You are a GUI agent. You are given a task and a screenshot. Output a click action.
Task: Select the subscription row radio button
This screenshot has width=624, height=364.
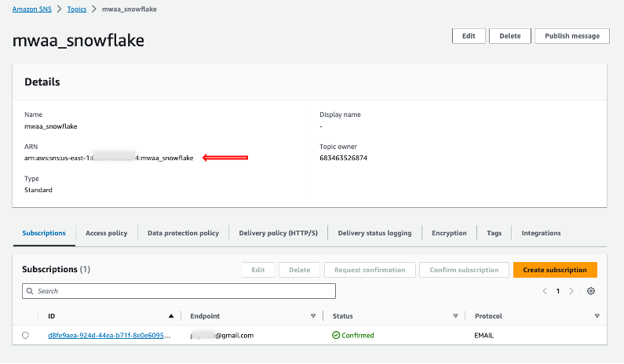25,335
